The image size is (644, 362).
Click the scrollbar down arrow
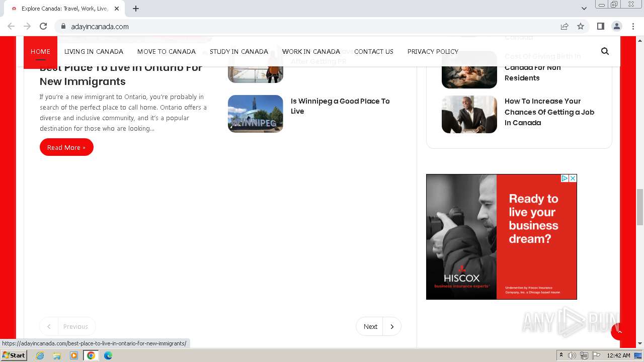(x=640, y=344)
